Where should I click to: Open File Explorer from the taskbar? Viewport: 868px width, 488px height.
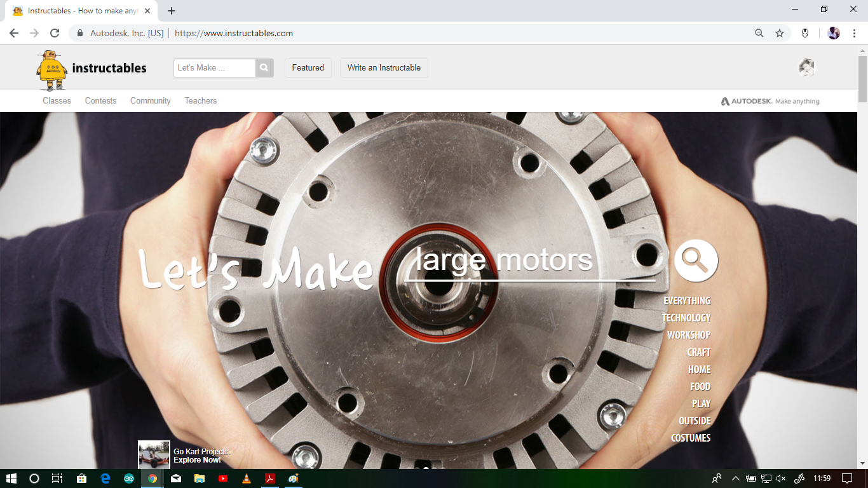point(200,478)
